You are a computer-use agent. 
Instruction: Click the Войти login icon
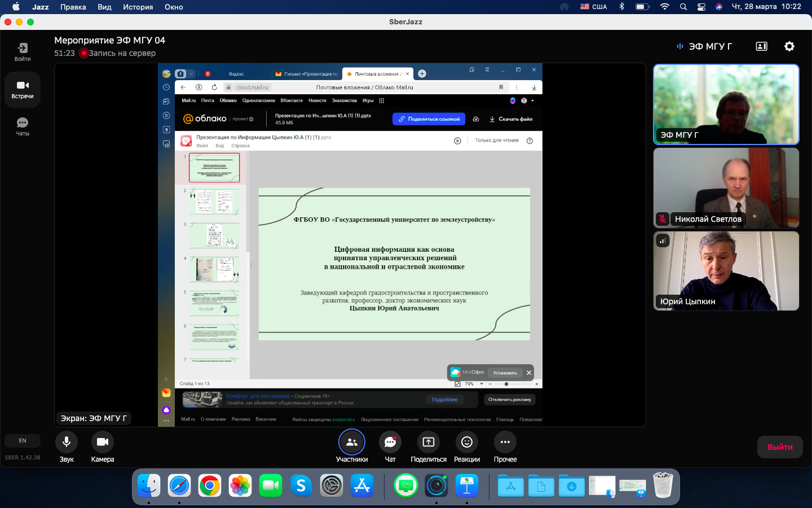pos(23,52)
